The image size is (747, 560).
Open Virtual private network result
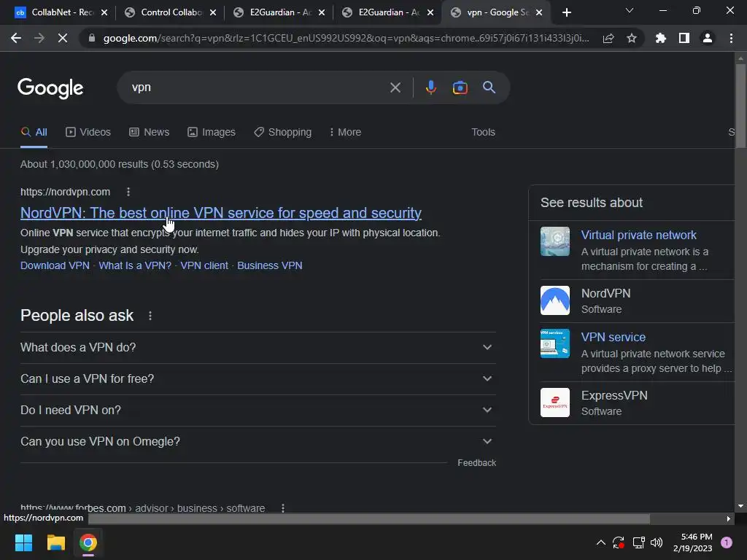click(638, 235)
